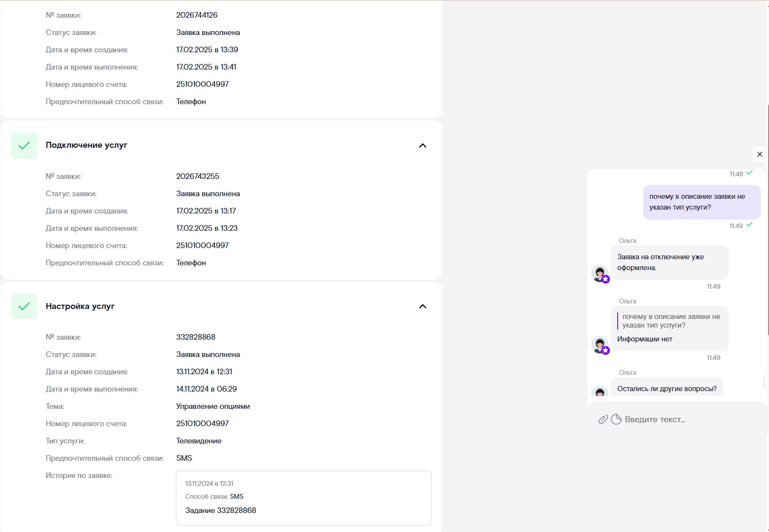Open the sticker picker beside chat input

pyautogui.click(x=616, y=419)
